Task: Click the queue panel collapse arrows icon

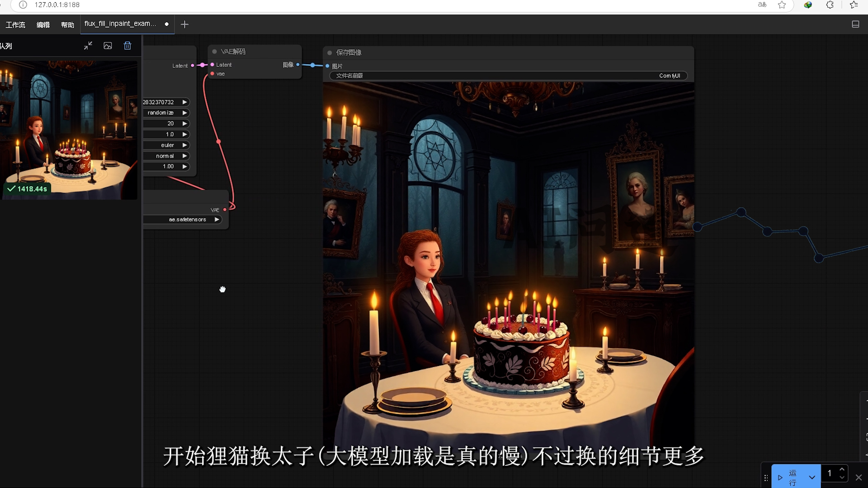Action: point(88,46)
